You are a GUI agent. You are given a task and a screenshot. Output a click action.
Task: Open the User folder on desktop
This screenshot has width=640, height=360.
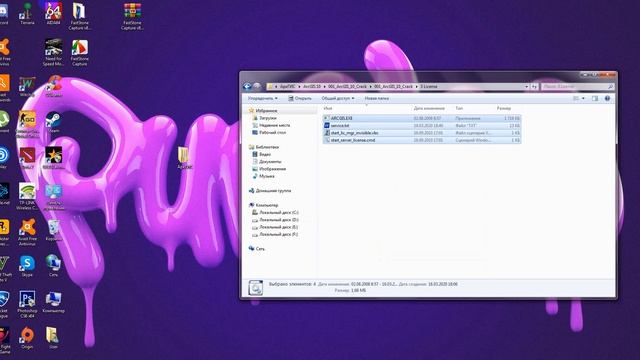[x=53, y=338]
